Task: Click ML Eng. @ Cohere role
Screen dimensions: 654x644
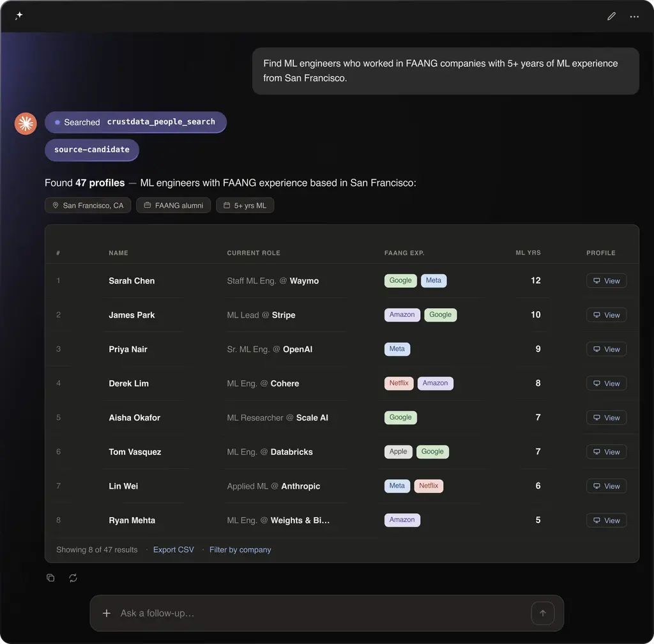Action: (x=262, y=383)
